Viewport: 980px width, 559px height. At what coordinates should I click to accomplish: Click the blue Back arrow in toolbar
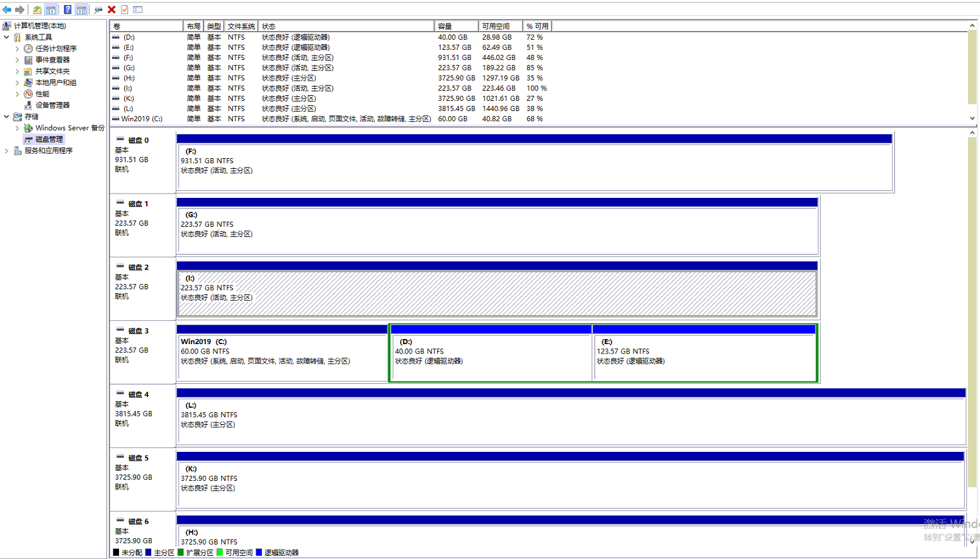point(7,9)
